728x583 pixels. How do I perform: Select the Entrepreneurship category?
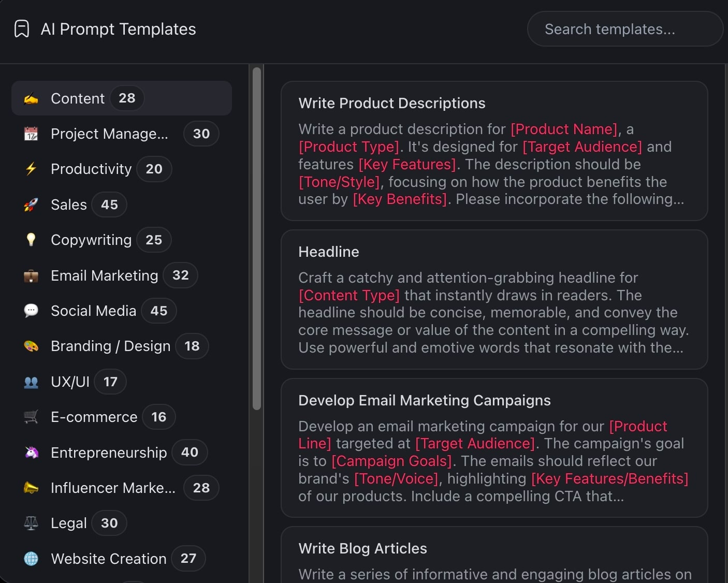(x=109, y=453)
